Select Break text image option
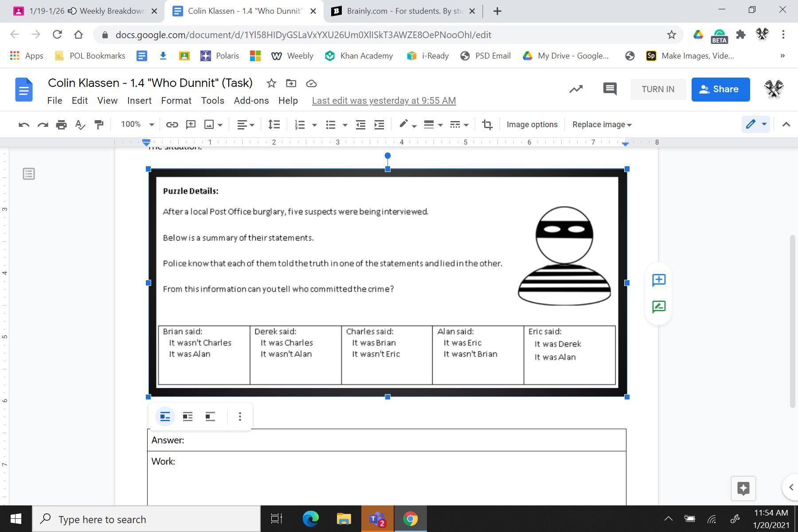This screenshot has height=532, width=798. (210, 416)
